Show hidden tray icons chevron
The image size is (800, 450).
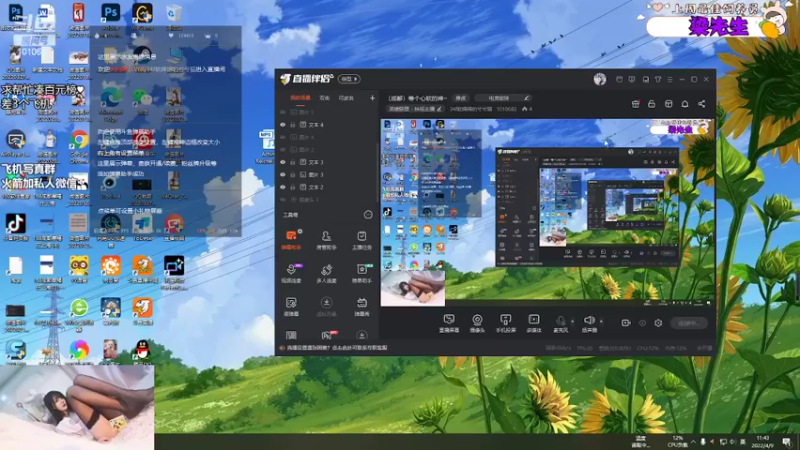(693, 442)
